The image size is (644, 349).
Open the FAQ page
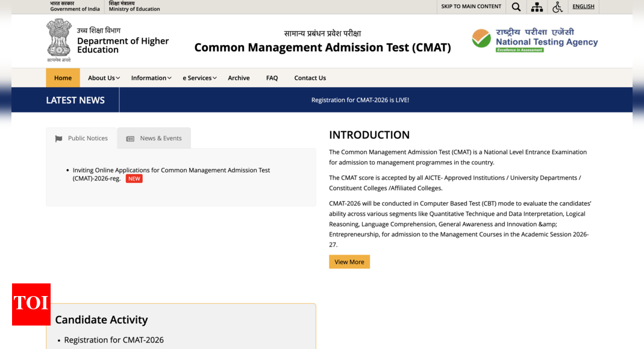[272, 78]
